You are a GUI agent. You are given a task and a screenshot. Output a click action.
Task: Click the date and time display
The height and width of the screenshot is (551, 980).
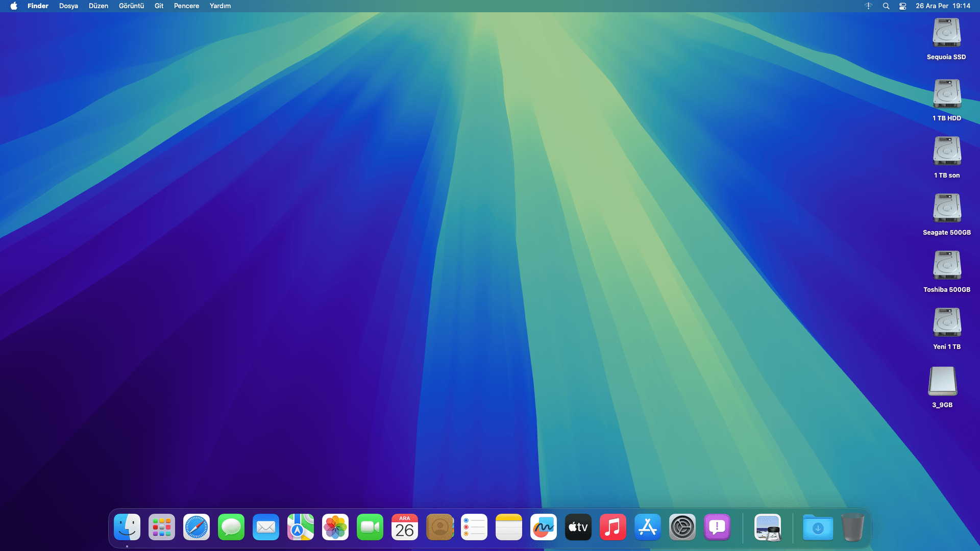pos(943,6)
